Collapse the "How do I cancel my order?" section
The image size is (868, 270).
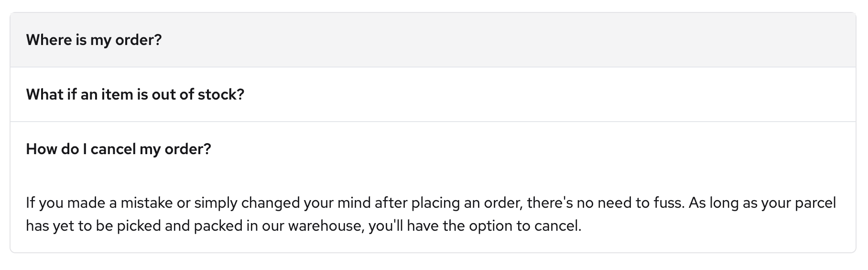pos(118,149)
